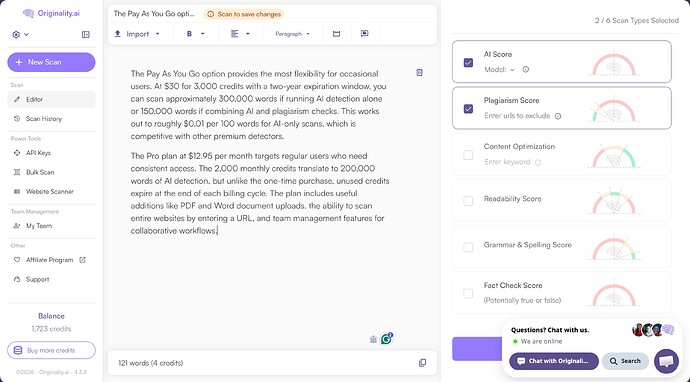
Task: Enable the Grammar & Spelling Score checkbox
Action: click(468, 247)
